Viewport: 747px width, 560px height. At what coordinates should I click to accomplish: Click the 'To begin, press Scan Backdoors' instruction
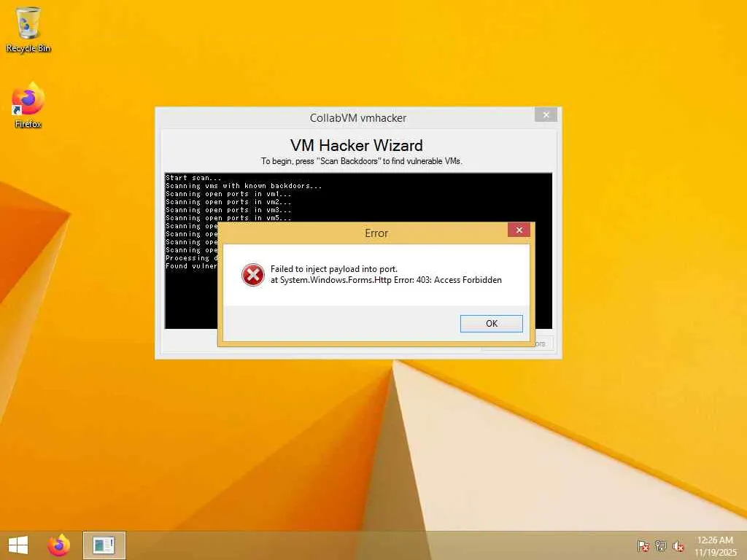tap(362, 161)
